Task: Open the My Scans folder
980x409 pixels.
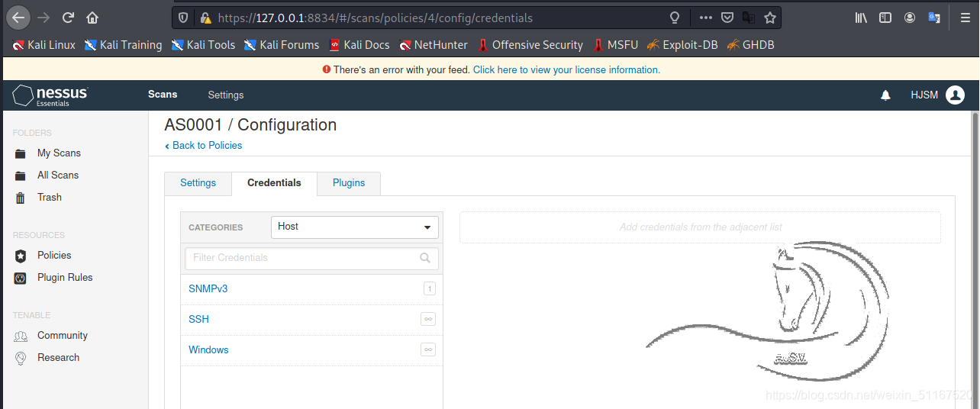Action: pyautogui.click(x=59, y=153)
